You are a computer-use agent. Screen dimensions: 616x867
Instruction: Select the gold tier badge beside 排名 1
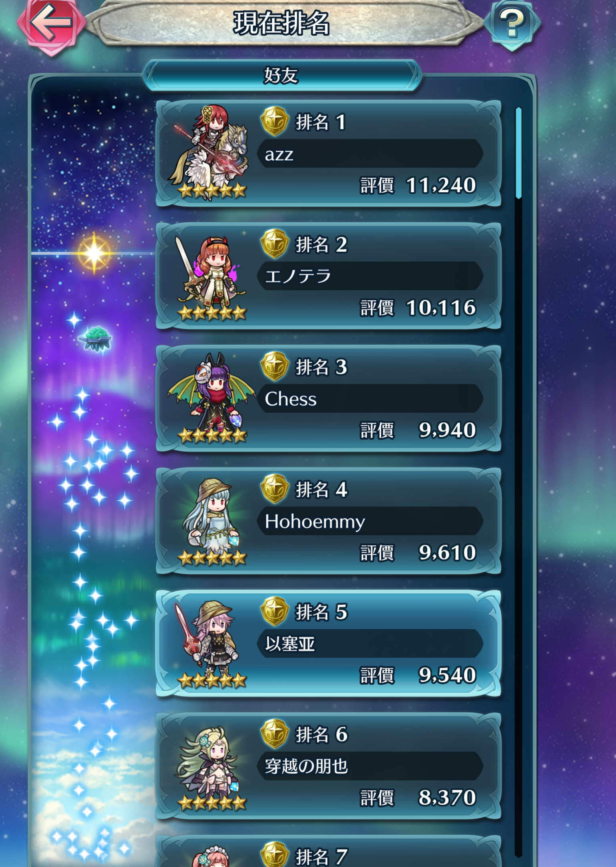[x=275, y=121]
